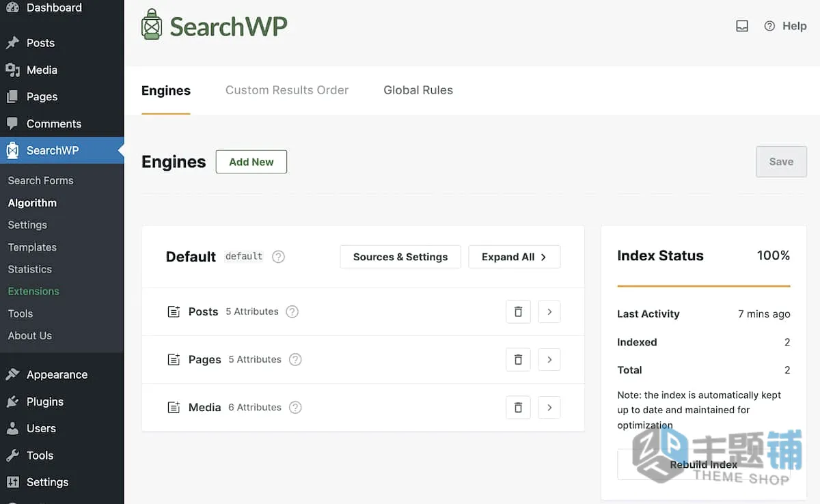Open Extensions submenu item
The image size is (820, 504).
33,291
